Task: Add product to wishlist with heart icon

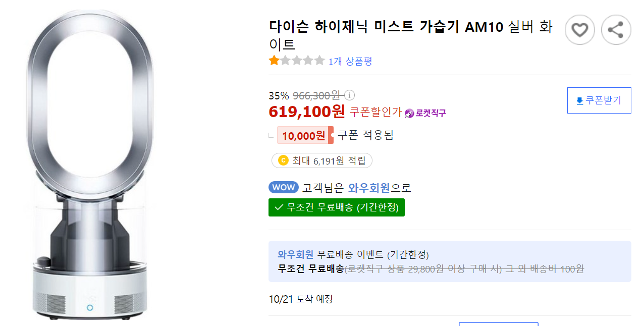Action: pos(579,30)
